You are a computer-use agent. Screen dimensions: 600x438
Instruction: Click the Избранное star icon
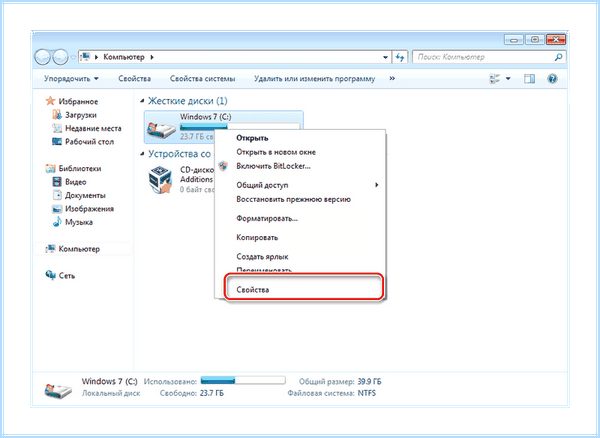pos(50,101)
